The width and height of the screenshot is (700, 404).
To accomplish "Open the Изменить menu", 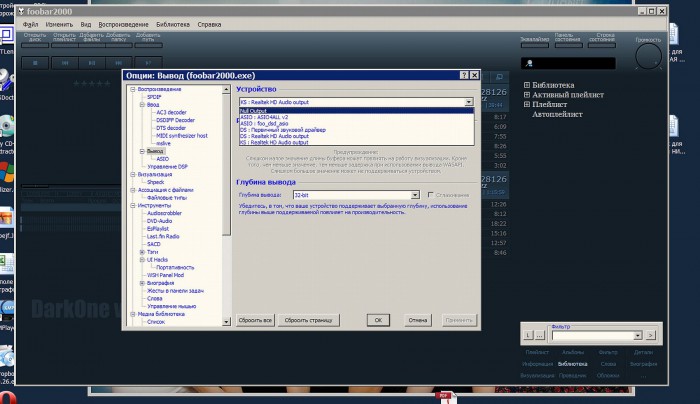I will tap(59, 25).
